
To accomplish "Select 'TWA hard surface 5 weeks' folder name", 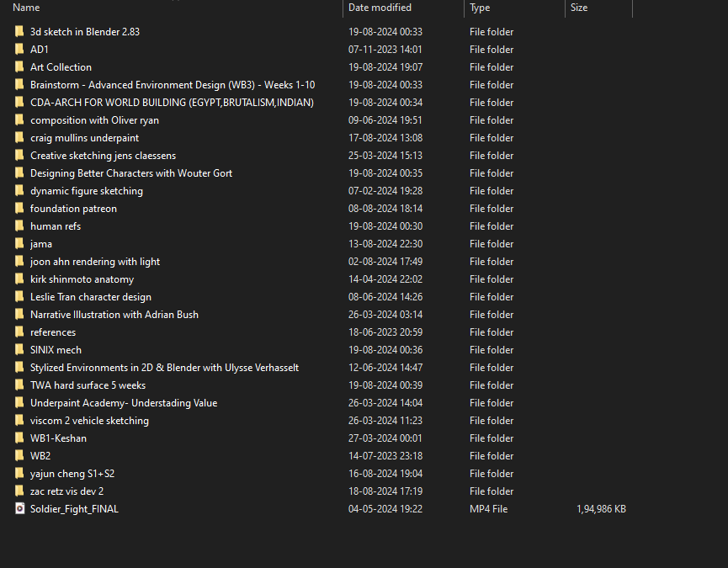I will 88,385.
